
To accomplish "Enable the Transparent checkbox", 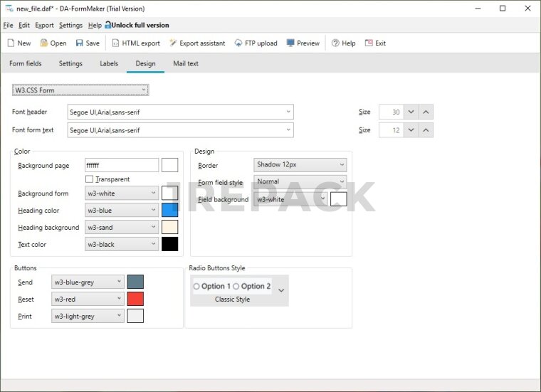I will 90,179.
